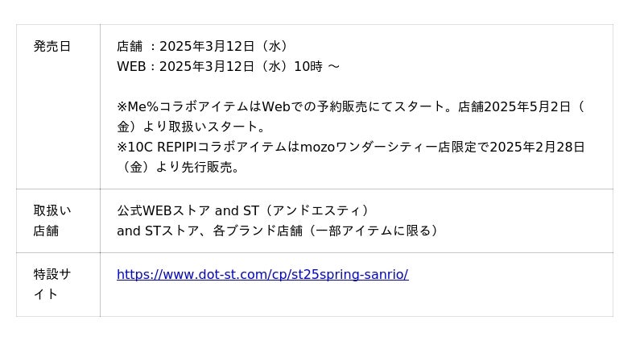Click the 特設サイト row header cell
This screenshot has height=341, width=644.
pos(52,284)
